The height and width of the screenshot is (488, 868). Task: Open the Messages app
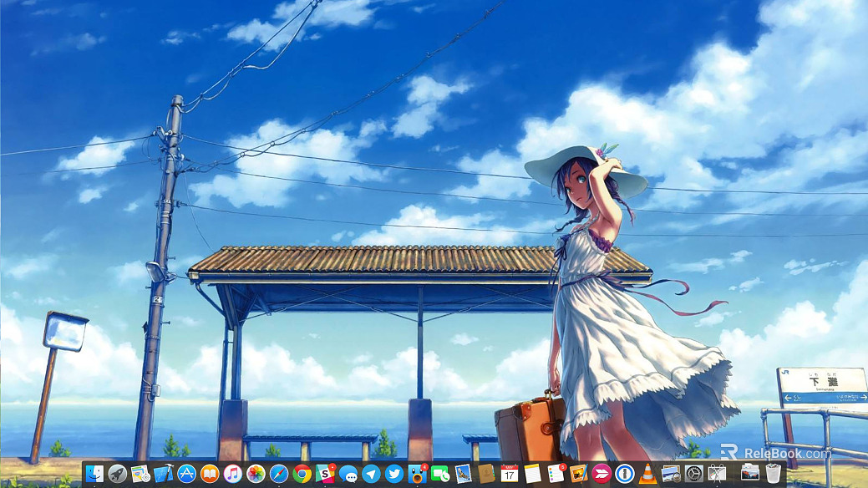click(x=348, y=474)
